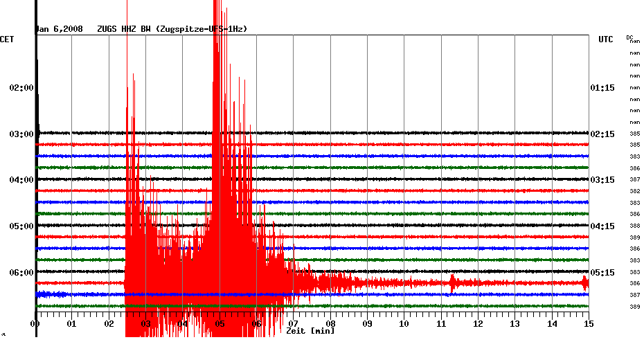Click the UTC time label "03:15"

pos(602,180)
